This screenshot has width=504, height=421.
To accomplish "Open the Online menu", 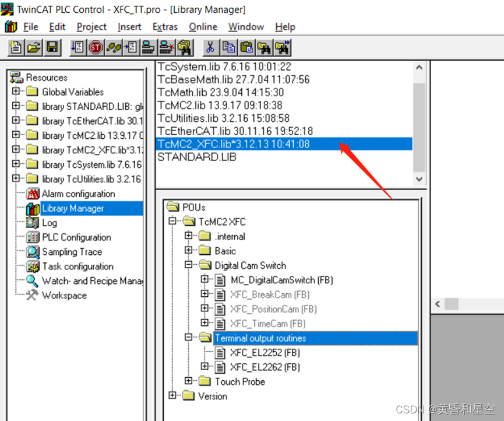I will click(203, 27).
